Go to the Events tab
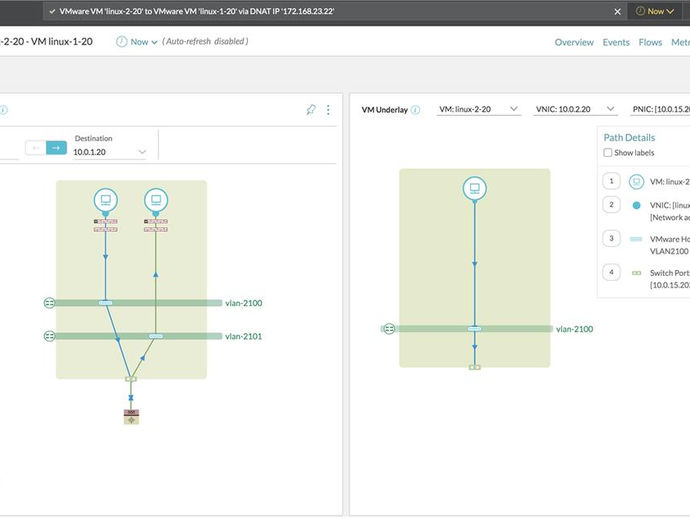Image resolution: width=690 pixels, height=518 pixels. point(616,42)
